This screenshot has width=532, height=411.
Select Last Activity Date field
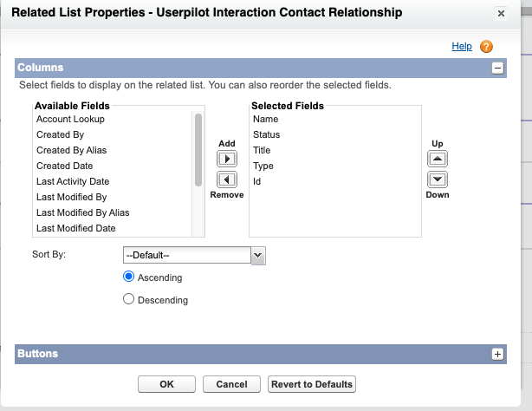(x=113, y=182)
